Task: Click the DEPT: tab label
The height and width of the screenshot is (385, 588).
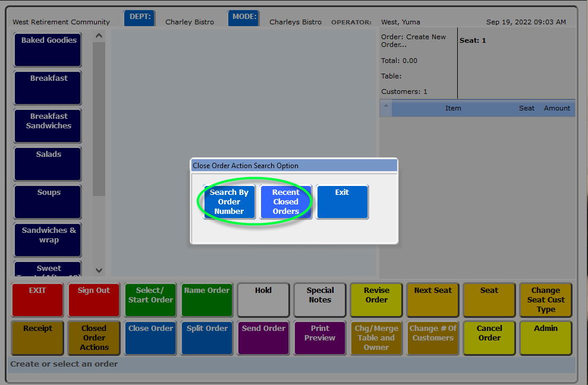Action: coord(140,17)
